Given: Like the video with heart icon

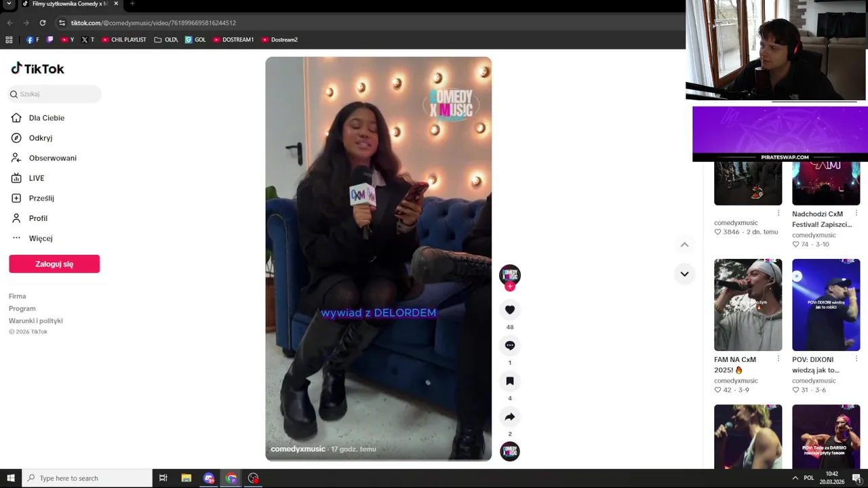Looking at the screenshot, I should (510, 310).
